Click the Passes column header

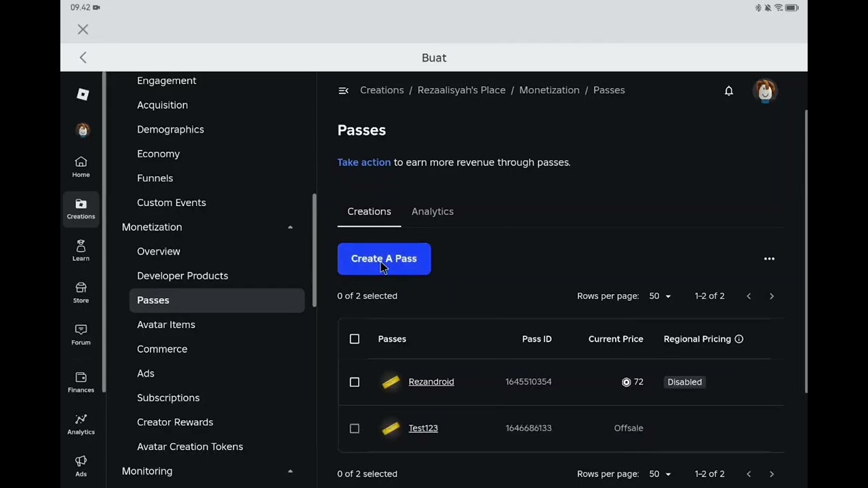click(392, 339)
